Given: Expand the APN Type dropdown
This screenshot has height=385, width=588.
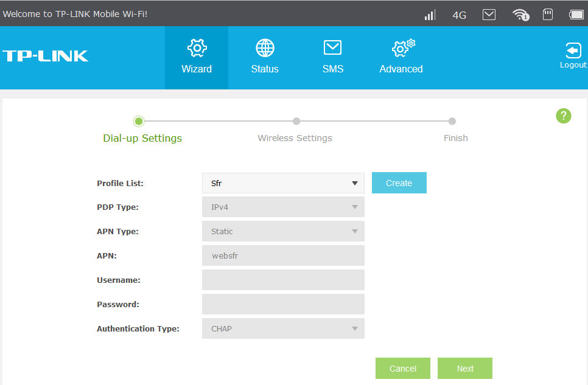Looking at the screenshot, I should point(283,231).
